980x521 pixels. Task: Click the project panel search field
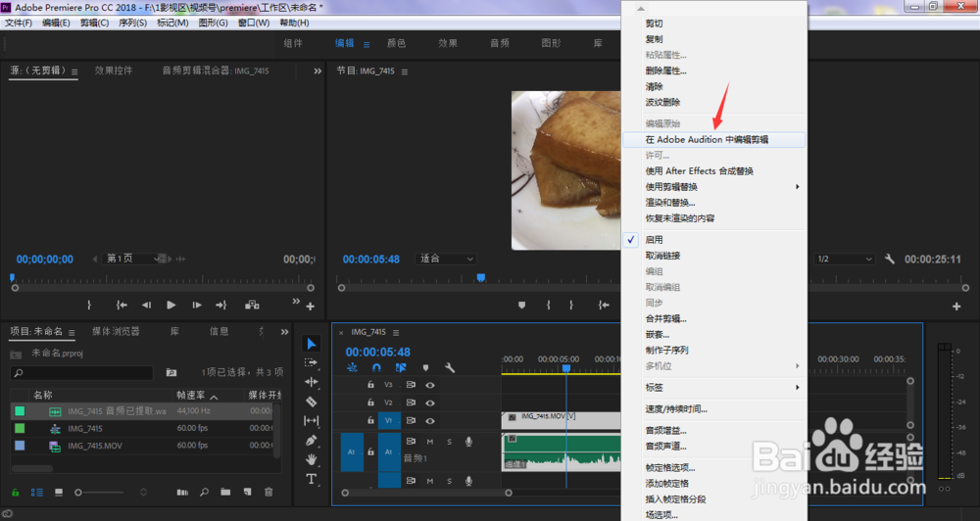pyautogui.click(x=82, y=373)
